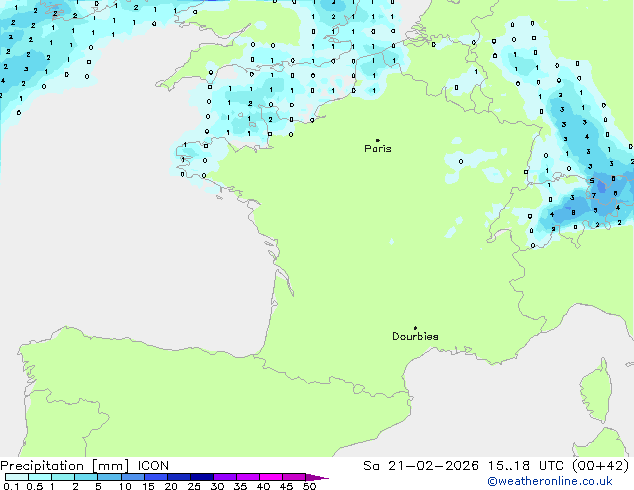The image size is (634, 490).
Task: Click legend scale label 10
Action: (x=125, y=486)
